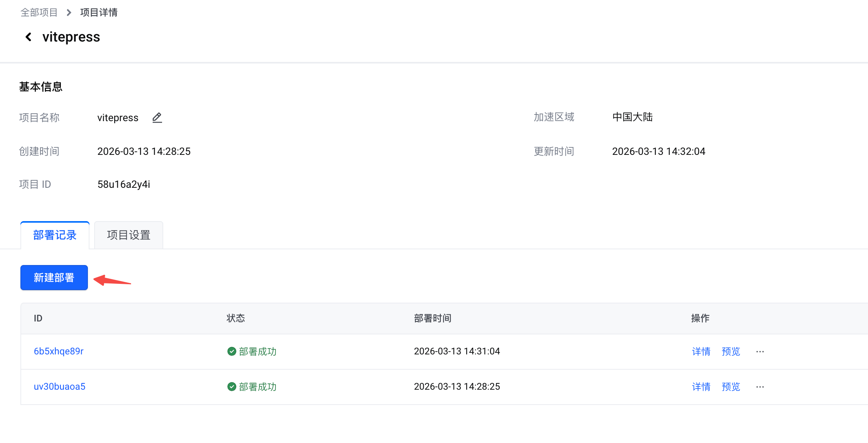Open deployment ID 6b5xhqe89r link
Viewport: 868px width, 443px height.
pos(58,351)
